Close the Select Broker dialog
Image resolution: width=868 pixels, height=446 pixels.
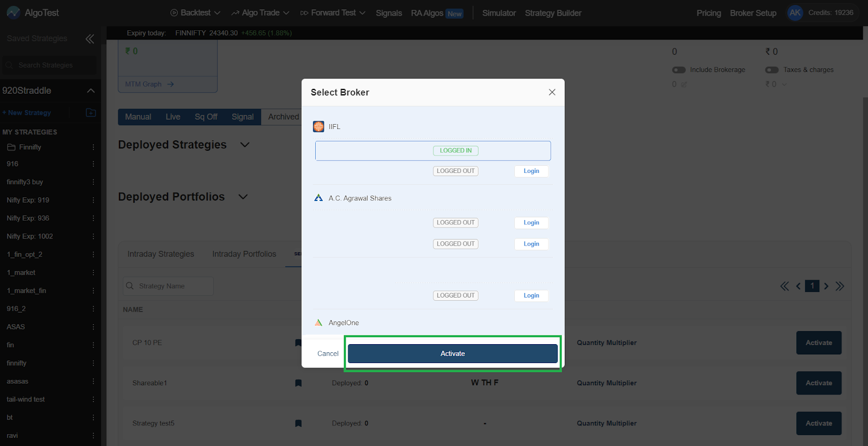coord(552,92)
